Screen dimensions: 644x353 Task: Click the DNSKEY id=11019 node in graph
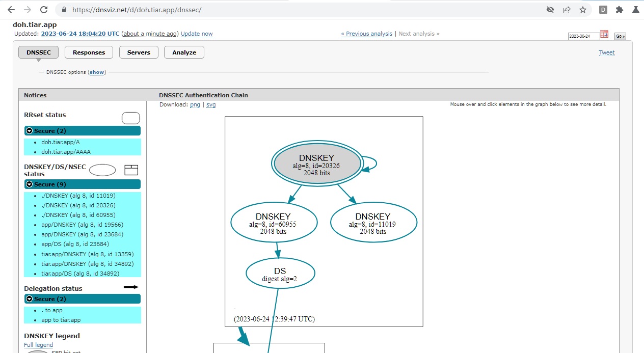coord(373,222)
